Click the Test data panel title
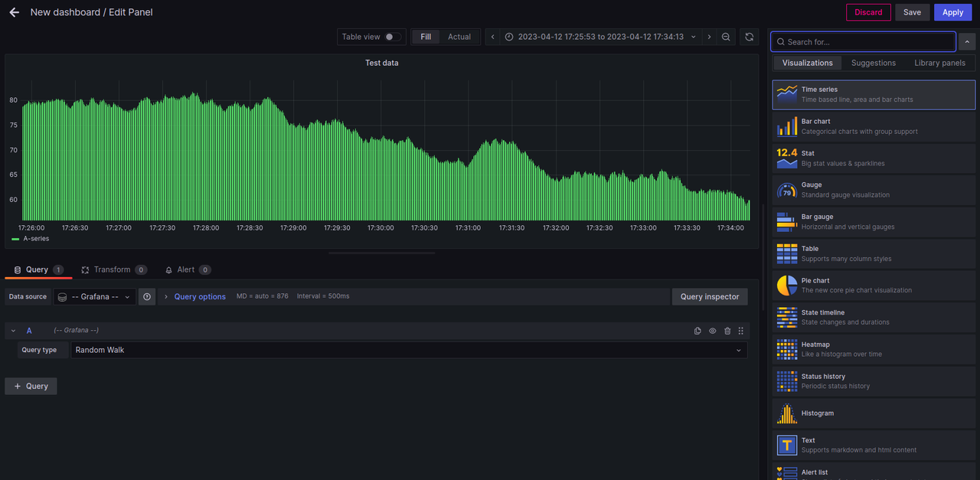 click(x=381, y=63)
